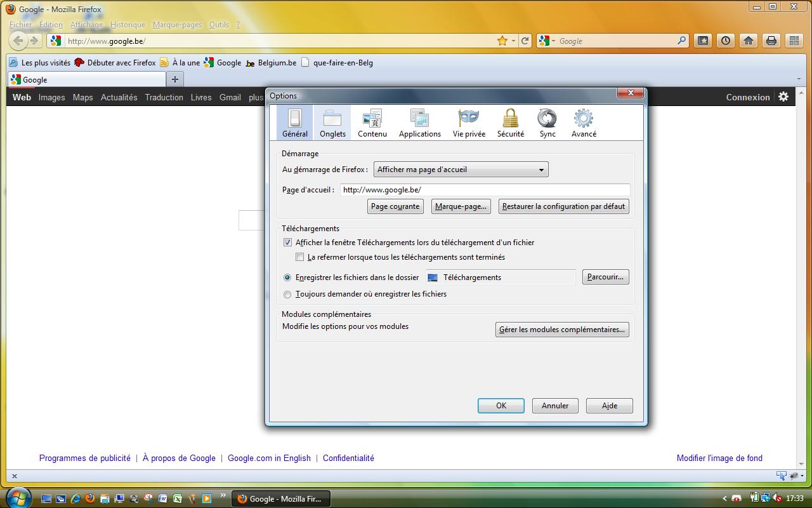
Task: Select Toujours demander où enregistrer
Action: [x=287, y=294]
